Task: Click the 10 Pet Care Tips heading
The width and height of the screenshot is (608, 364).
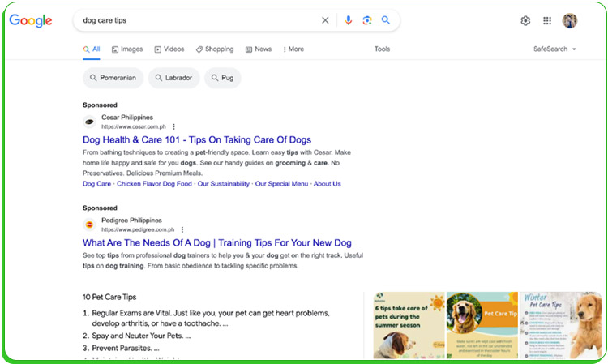Action: tap(109, 297)
